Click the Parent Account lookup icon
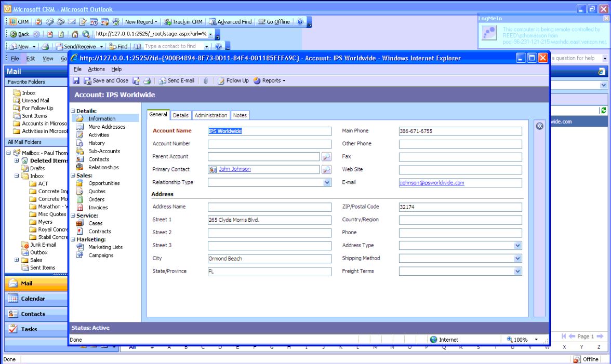The height and width of the screenshot is (364, 611). click(326, 157)
